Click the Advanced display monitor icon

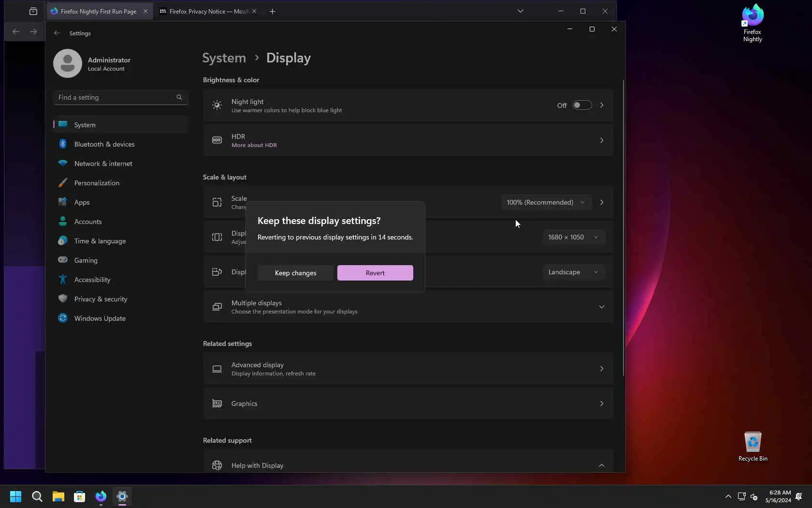[217, 369]
